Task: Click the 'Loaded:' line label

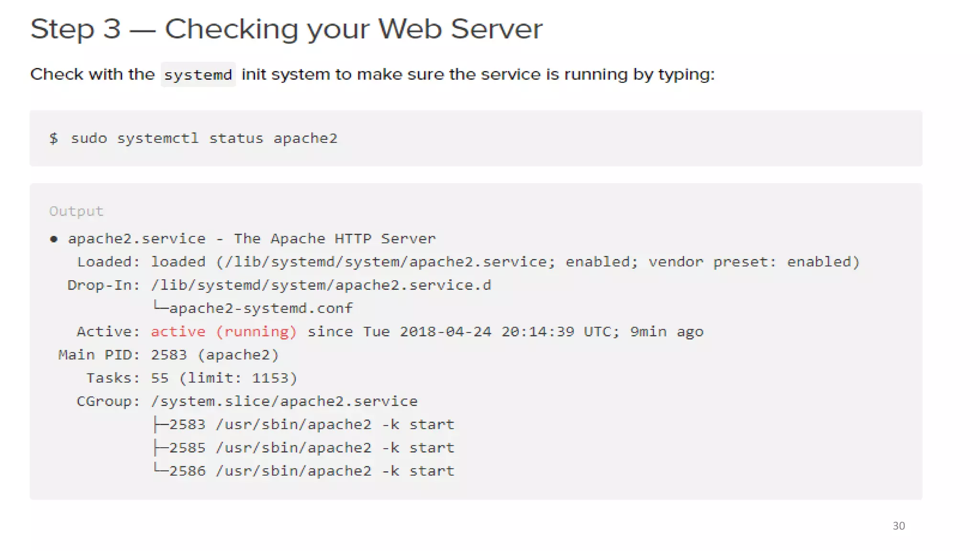Action: point(108,262)
